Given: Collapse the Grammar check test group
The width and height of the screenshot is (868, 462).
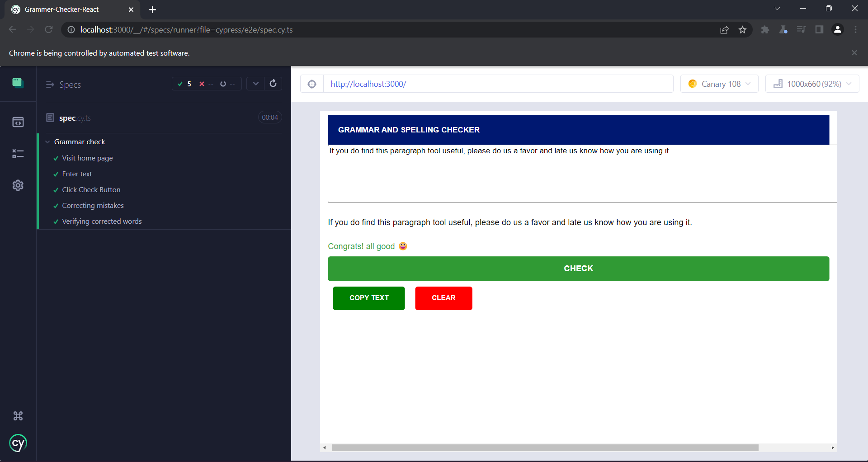Looking at the screenshot, I should 48,141.
